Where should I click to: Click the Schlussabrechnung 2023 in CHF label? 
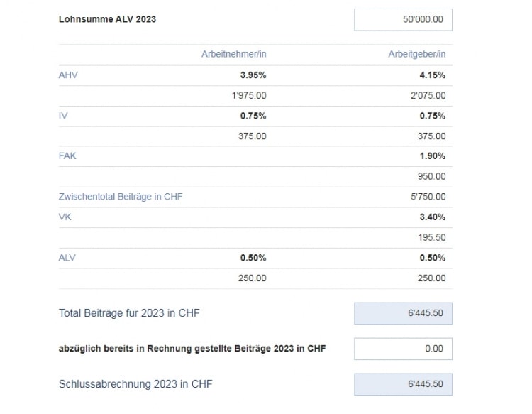click(x=135, y=384)
